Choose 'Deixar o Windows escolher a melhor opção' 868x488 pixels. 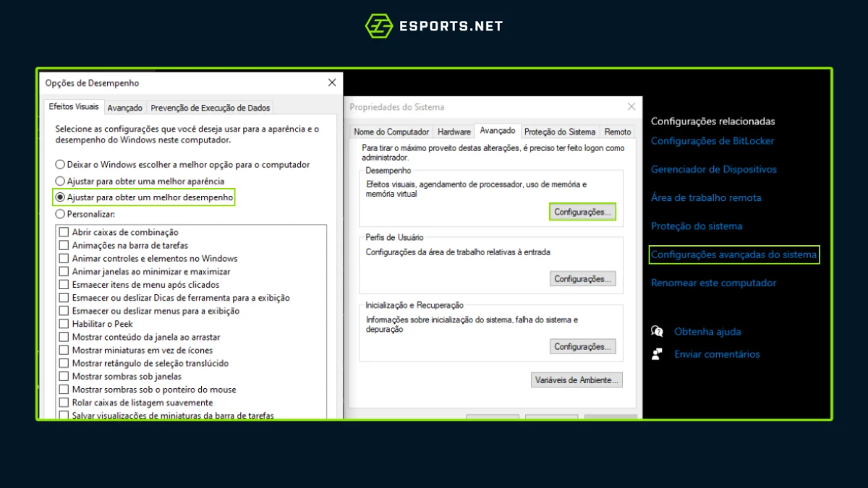point(60,164)
